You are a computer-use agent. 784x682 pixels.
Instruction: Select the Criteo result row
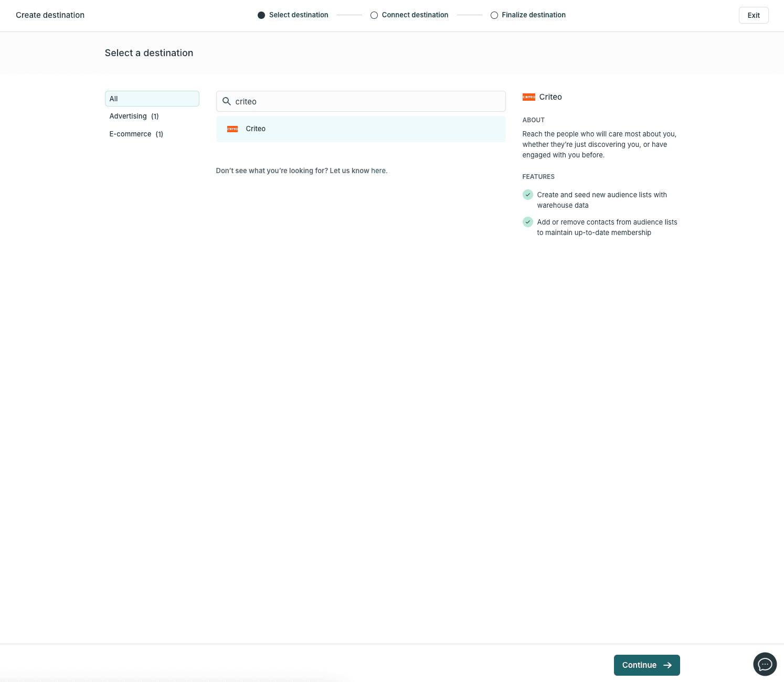pos(361,129)
